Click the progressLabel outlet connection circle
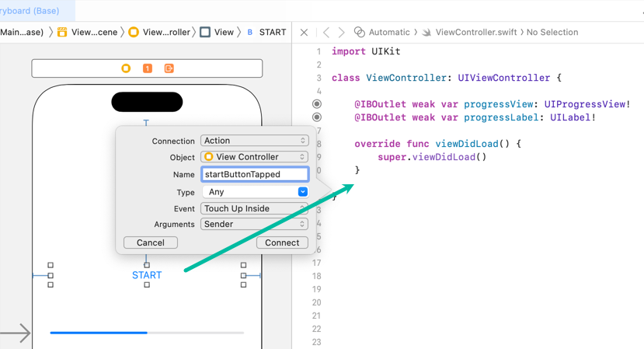Image resolution: width=644 pixels, height=349 pixels. [317, 117]
